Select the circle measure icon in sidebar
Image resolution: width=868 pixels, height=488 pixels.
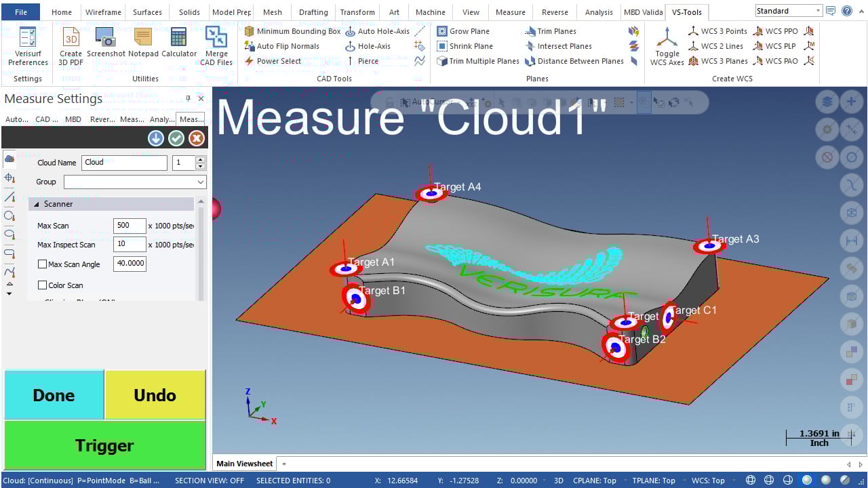9,216
